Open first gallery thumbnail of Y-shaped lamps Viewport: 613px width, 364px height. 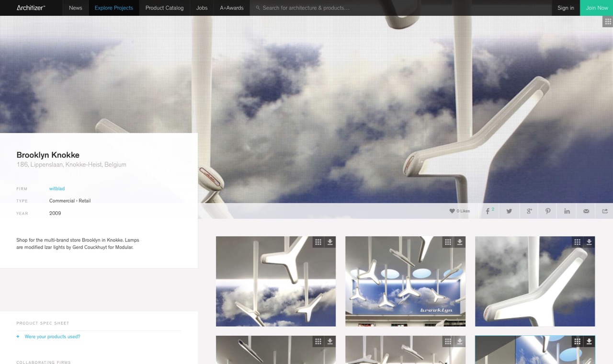276,281
